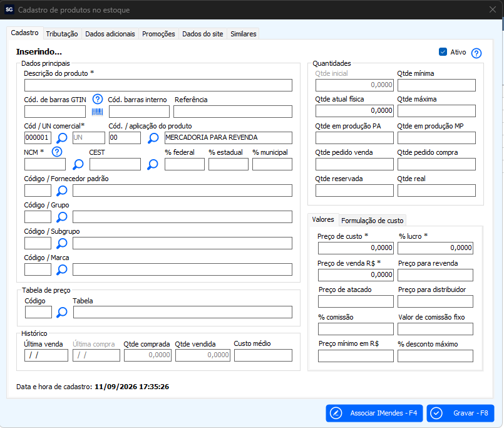Search Grupo with magnifier icon
The image size is (504, 428).
click(62, 217)
